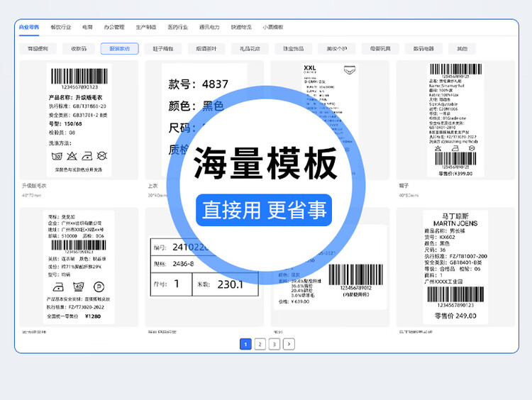Switch to the 小票模板 tab

coord(273,27)
